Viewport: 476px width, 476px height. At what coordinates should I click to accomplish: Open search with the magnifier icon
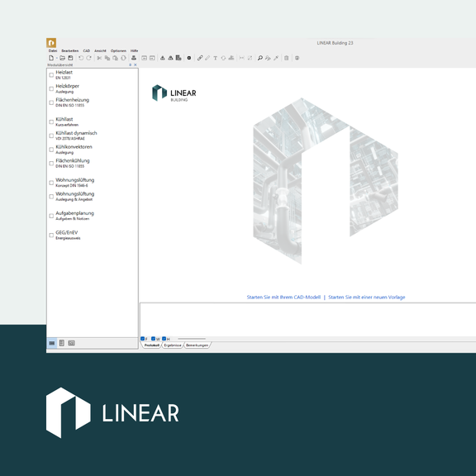click(x=260, y=58)
